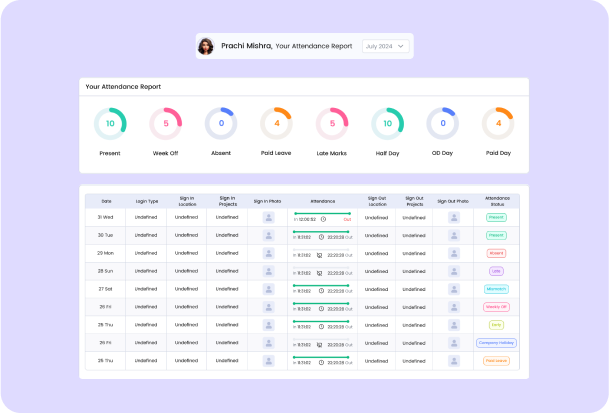View sign out photo for 26 Fri
This screenshot has height=413, width=609.
[x=455, y=308]
